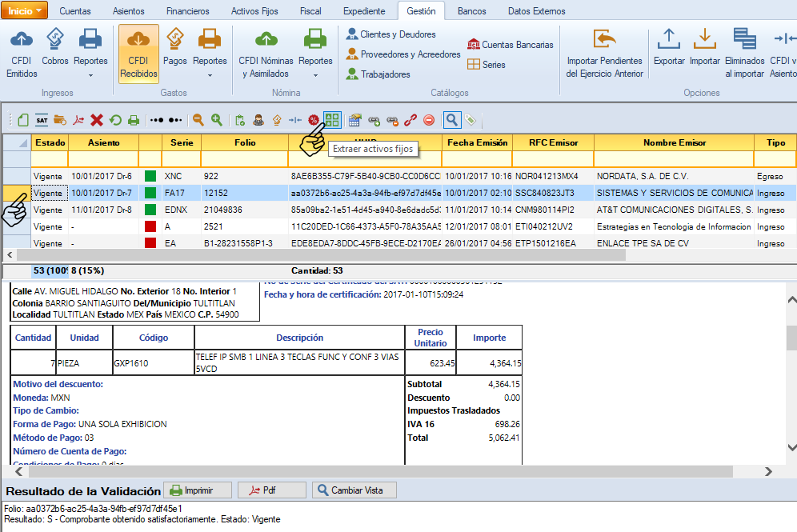The image size is (797, 532).
Task: Open the Cuentas Bancarias catalog
Action: pos(511,45)
